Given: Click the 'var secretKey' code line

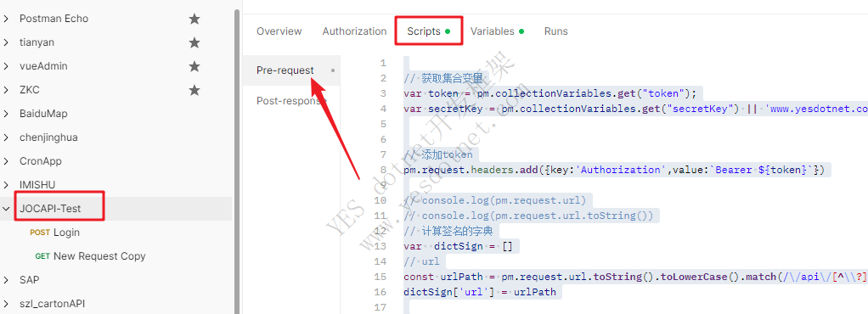Looking at the screenshot, I should [635, 109].
